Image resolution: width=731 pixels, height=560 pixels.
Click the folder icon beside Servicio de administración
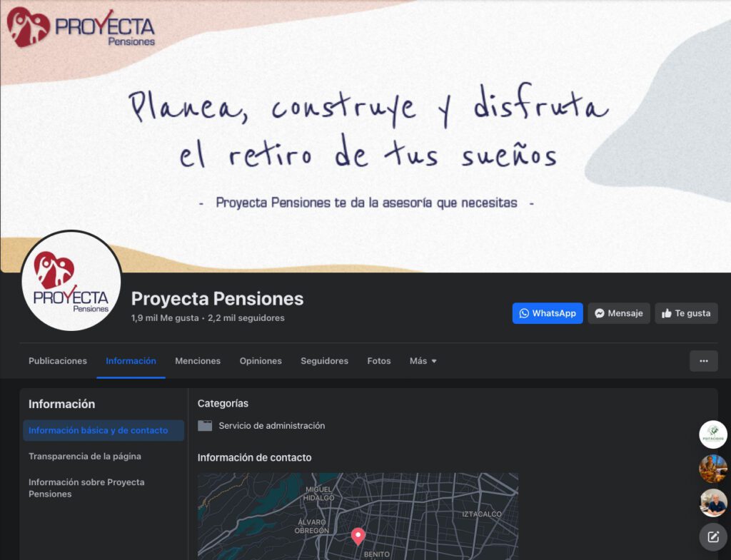tap(205, 426)
